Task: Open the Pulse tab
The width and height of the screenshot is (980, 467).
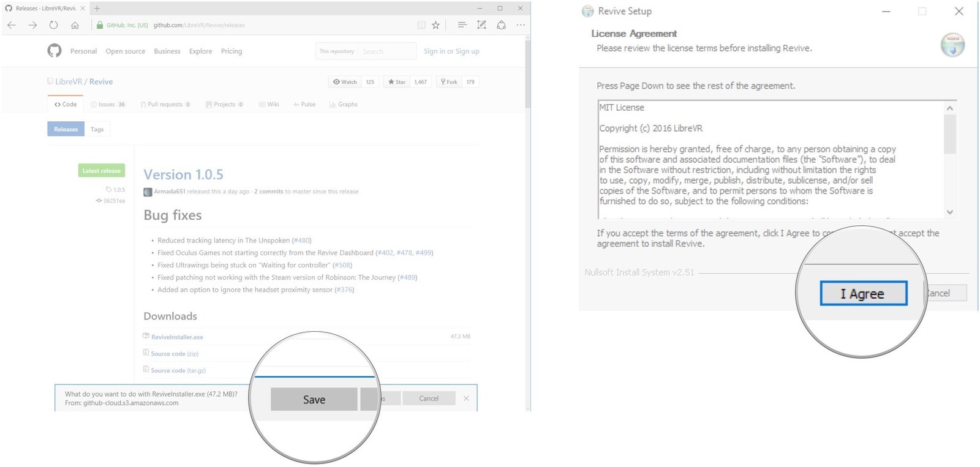Action: tap(304, 105)
